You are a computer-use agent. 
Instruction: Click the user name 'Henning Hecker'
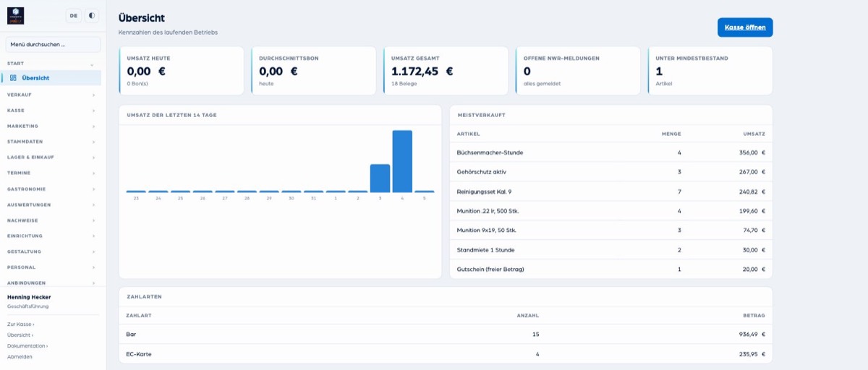29,297
